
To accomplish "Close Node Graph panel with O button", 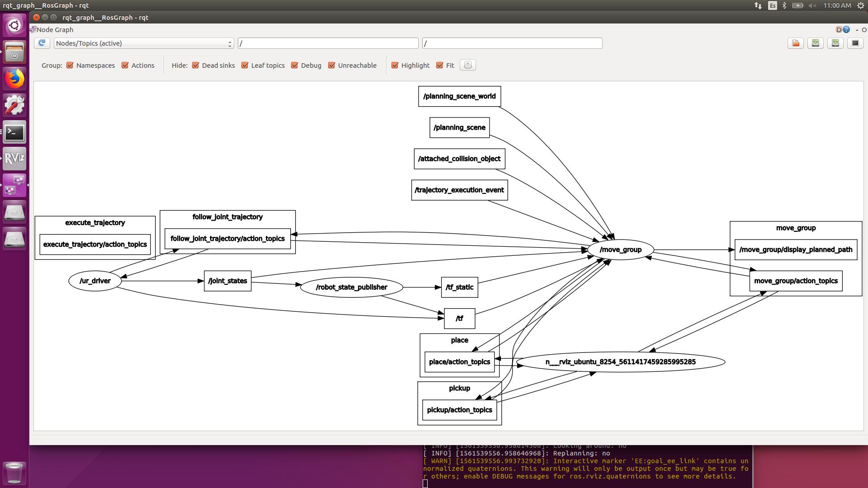I will (x=864, y=30).
